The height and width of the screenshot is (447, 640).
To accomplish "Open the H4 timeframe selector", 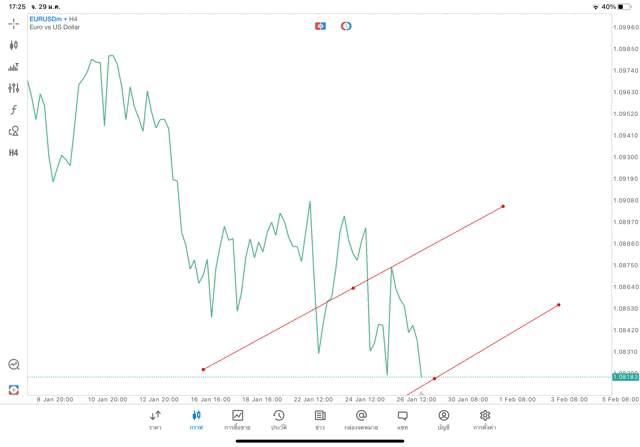I will pos(14,153).
